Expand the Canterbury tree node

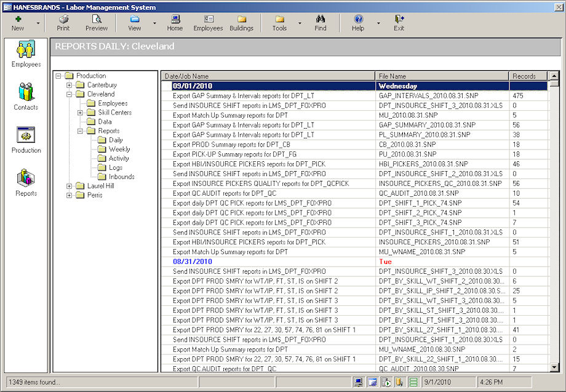70,85
